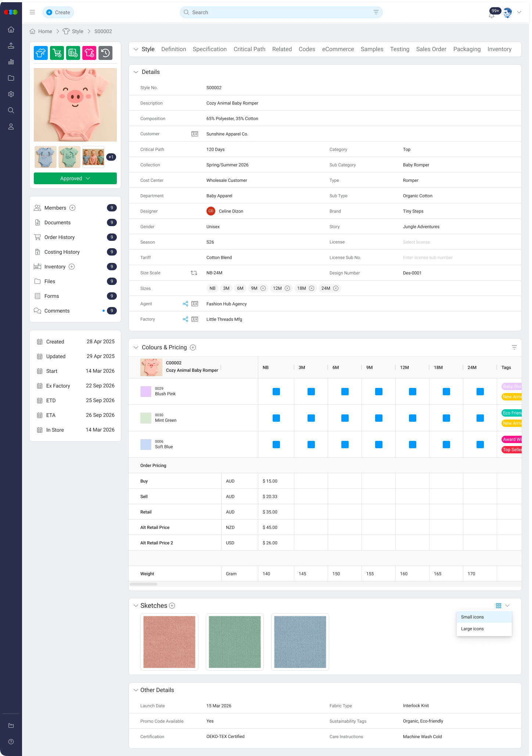The width and height of the screenshot is (532, 756).
Task: Toggle Soft Blue 24M size checkbox
Action: click(x=480, y=445)
